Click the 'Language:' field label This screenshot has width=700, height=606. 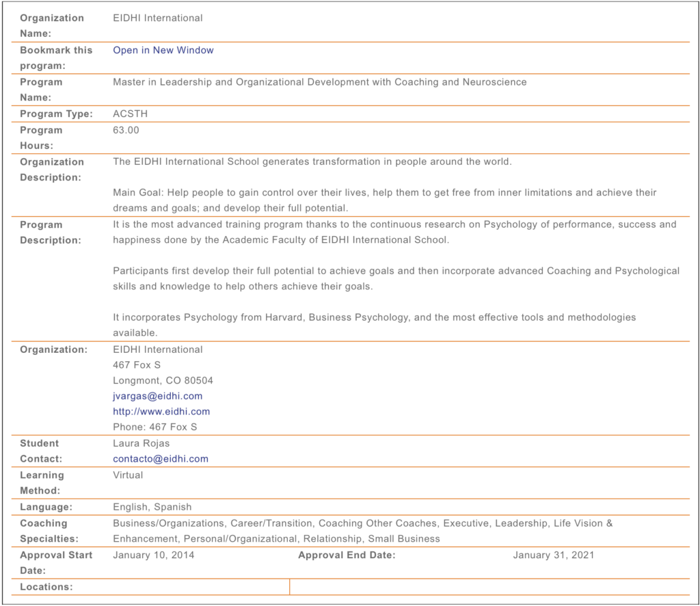coord(46,507)
